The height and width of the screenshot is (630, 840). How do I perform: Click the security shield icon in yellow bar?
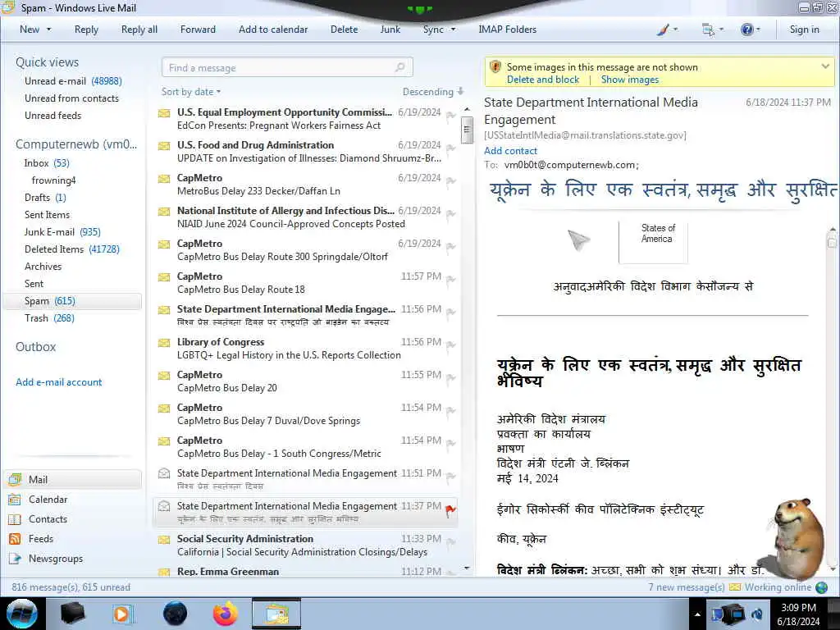495,67
